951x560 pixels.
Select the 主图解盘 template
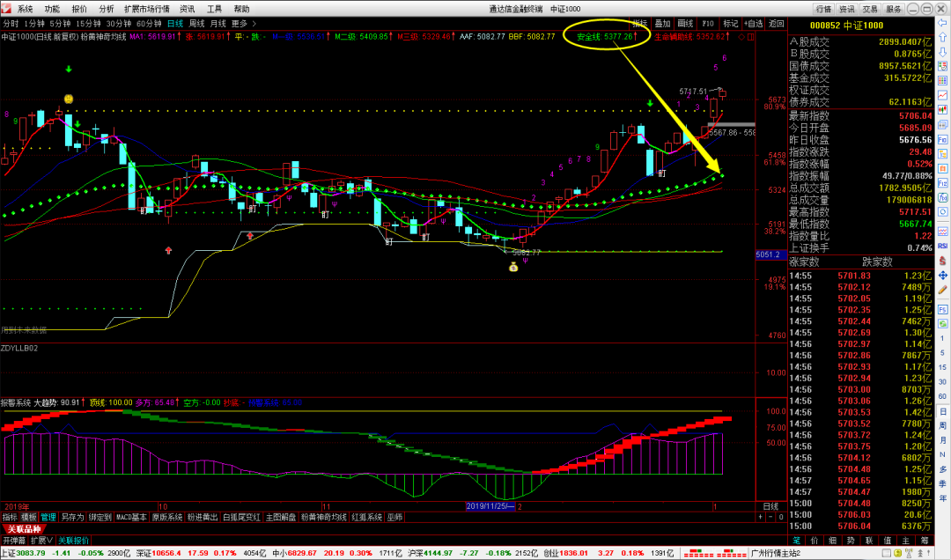(281, 518)
